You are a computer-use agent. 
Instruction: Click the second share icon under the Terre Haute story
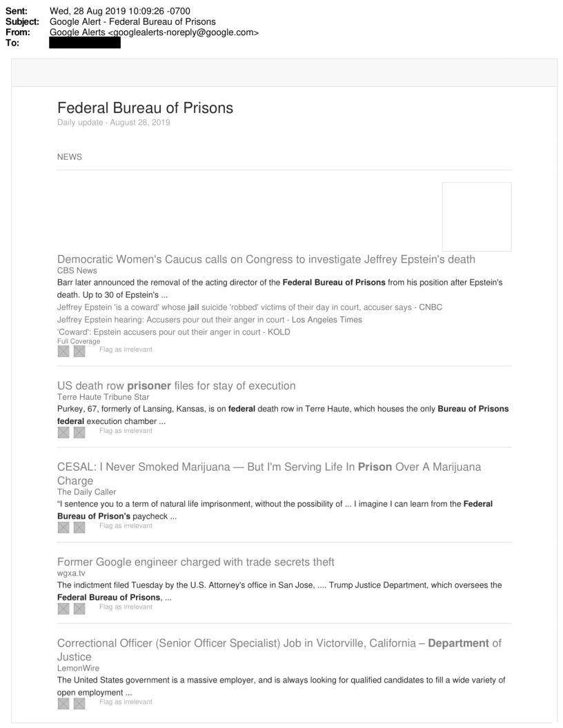pyautogui.click(x=79, y=432)
